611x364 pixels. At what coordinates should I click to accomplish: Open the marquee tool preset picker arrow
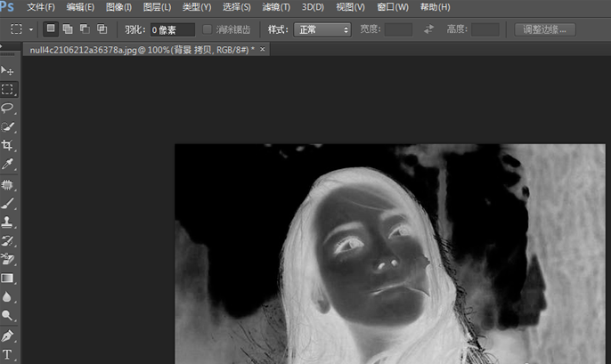[x=31, y=29]
